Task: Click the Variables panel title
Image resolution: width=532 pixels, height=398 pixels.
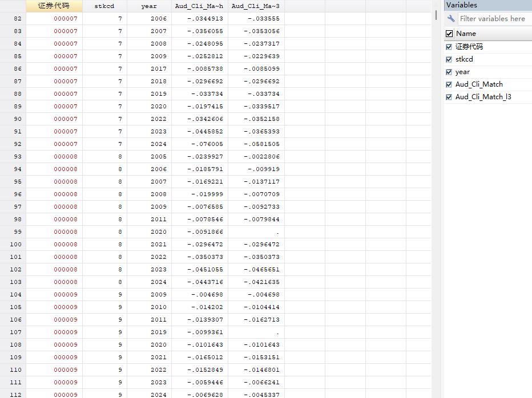Action: [461, 5]
